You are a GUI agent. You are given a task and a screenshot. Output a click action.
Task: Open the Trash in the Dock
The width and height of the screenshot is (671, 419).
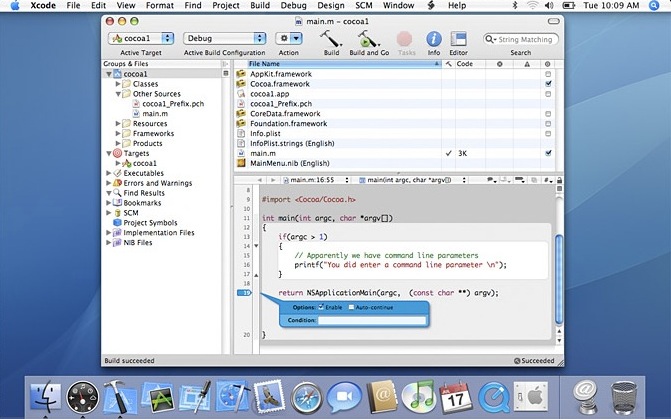623,398
